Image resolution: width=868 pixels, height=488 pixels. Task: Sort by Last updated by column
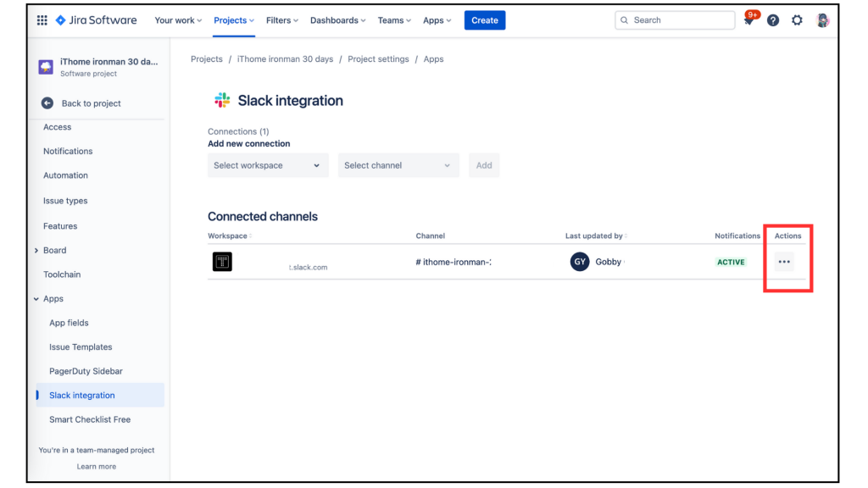pos(626,236)
